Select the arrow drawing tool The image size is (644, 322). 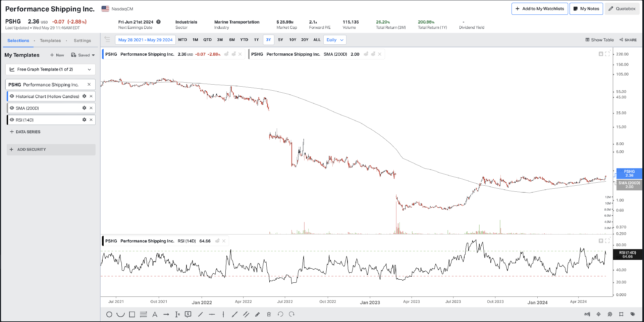coord(166,314)
